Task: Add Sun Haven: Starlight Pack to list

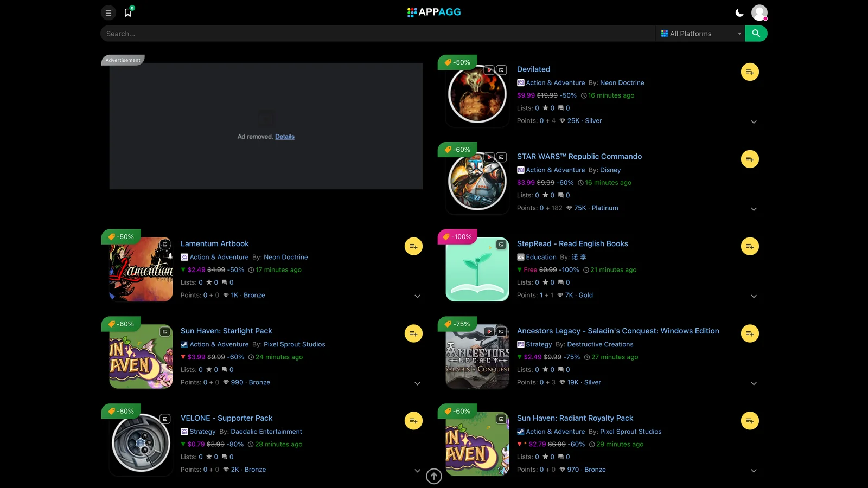Action: coord(413,334)
